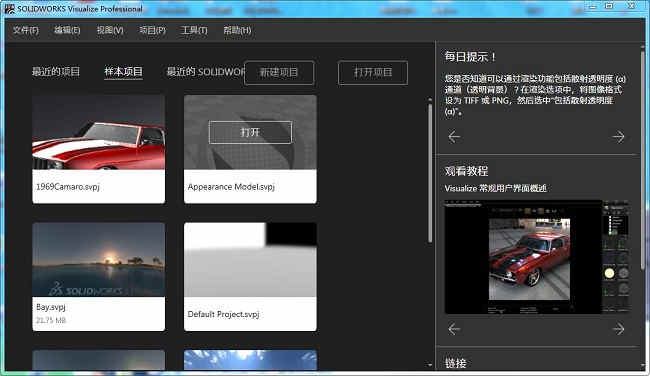650x376 pixels.
Task: Click the 1969Camaro.svpj file name
Action: (68, 187)
